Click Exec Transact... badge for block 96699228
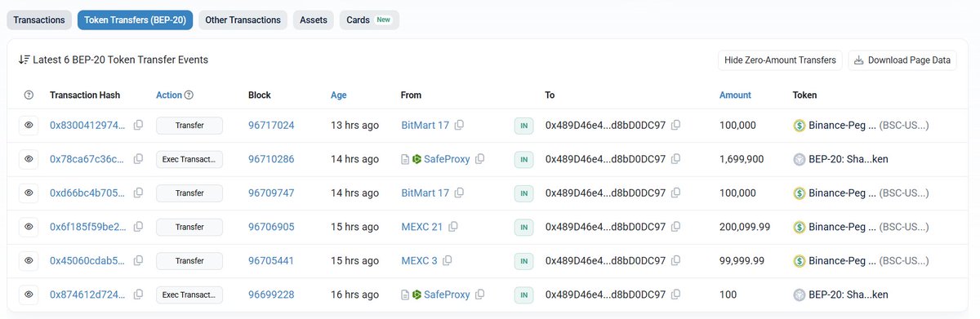This screenshot has width=980, height=319. coord(189,295)
